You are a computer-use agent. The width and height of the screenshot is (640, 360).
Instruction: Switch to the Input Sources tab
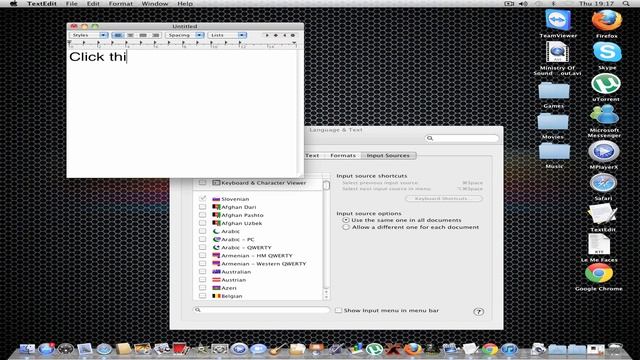coord(388,156)
